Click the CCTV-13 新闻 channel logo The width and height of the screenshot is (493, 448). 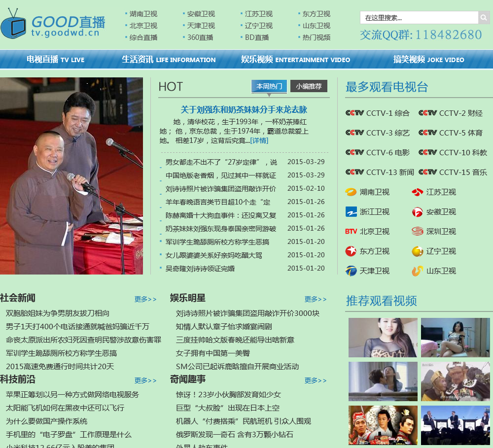[354, 172]
